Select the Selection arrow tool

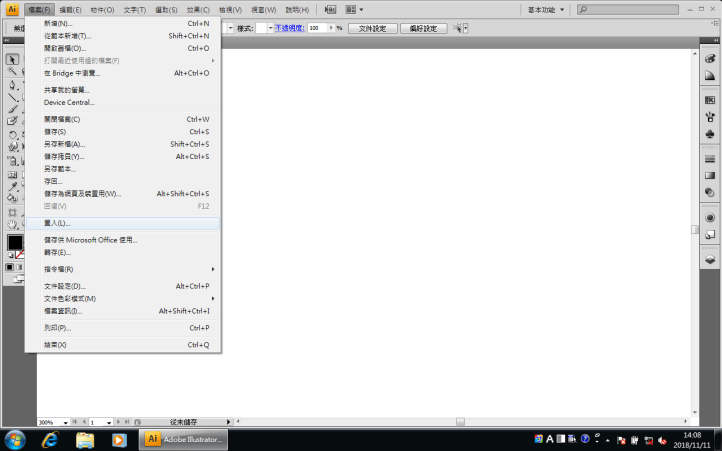13,59
